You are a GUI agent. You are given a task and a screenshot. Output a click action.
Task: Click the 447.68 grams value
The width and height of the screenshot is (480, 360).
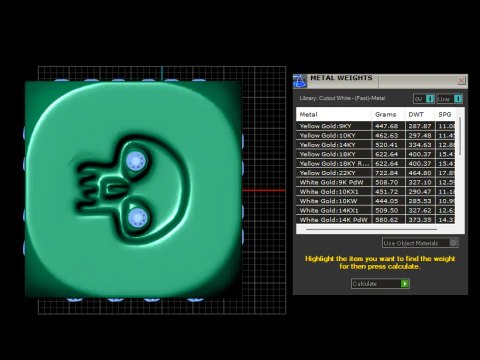pos(386,126)
